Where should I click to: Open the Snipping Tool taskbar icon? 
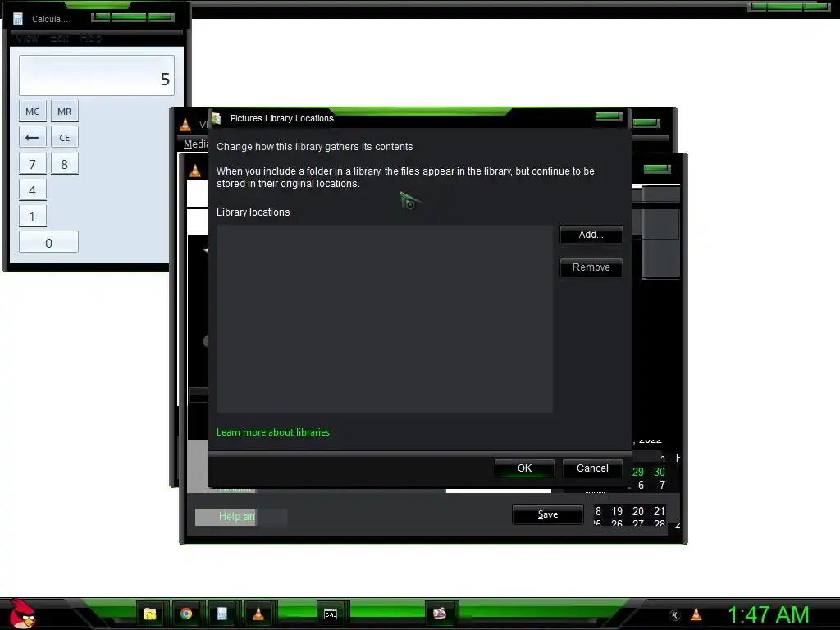440,614
